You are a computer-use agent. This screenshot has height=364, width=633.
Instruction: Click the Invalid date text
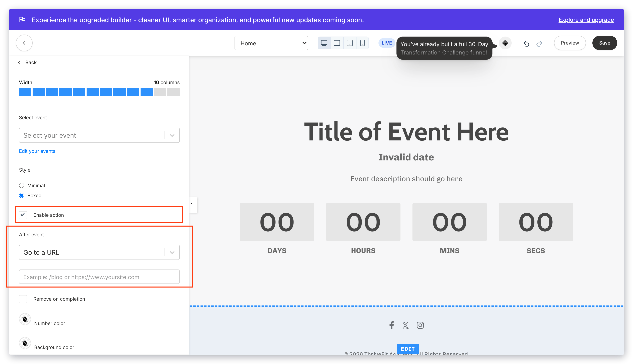(x=406, y=157)
